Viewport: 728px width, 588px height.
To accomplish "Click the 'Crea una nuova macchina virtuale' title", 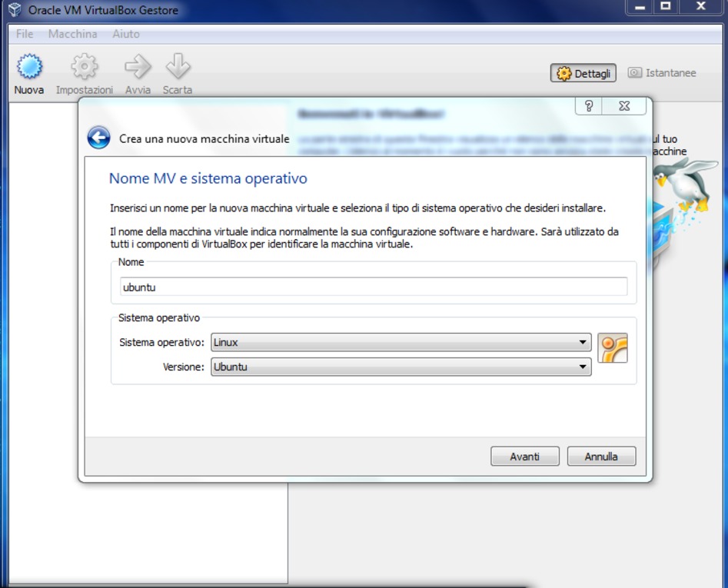I will pyautogui.click(x=204, y=139).
